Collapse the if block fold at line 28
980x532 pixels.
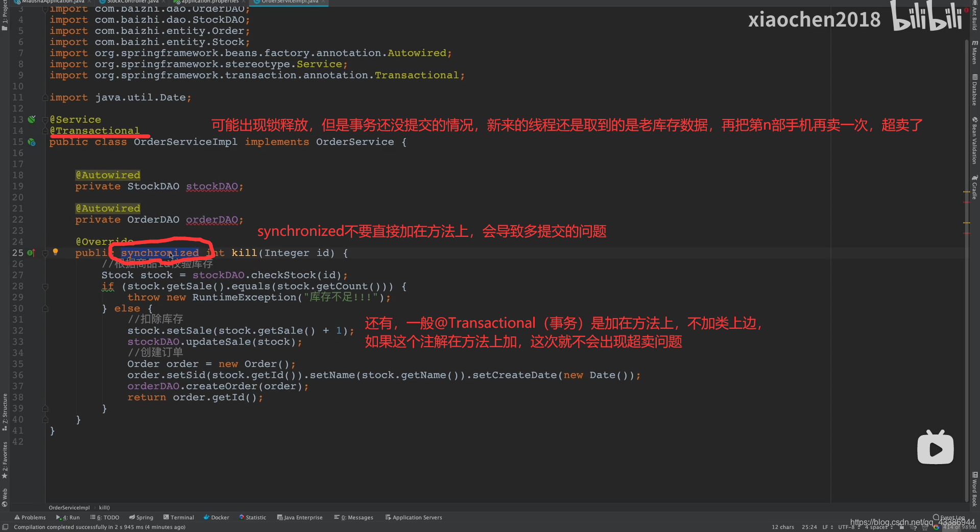tap(45, 286)
